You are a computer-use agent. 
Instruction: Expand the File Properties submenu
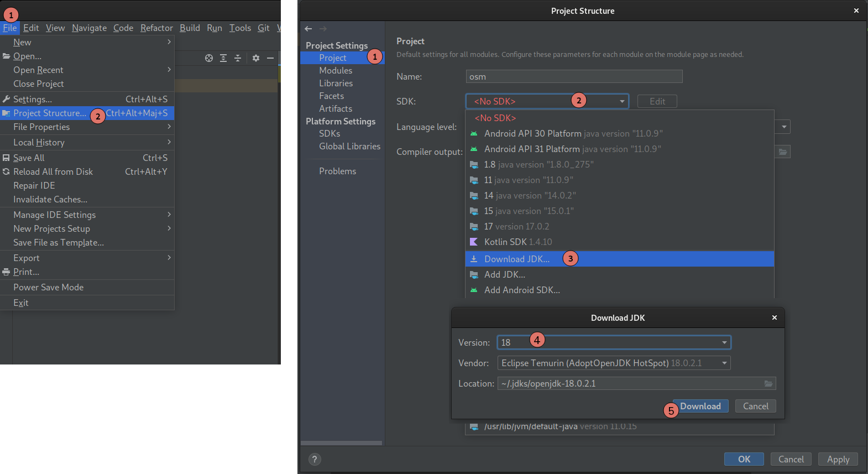pyautogui.click(x=87, y=127)
